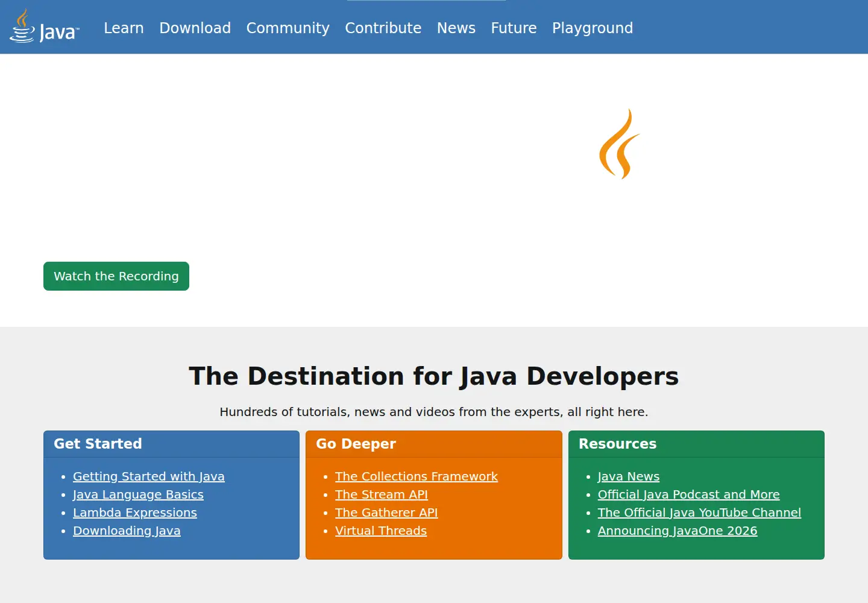Screen dimensions: 868x603
Task: Open Announcing JavaOne 2026 link
Action: coord(678,531)
